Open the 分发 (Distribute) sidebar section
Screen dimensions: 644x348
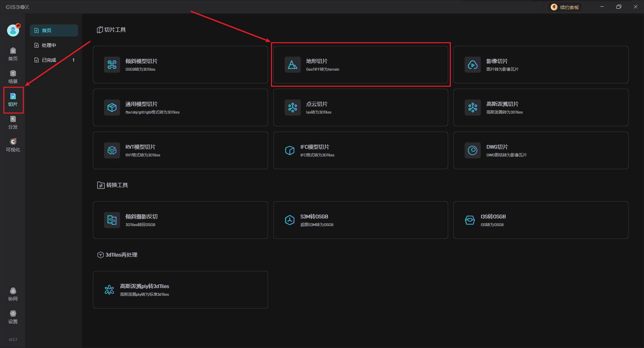click(13, 123)
